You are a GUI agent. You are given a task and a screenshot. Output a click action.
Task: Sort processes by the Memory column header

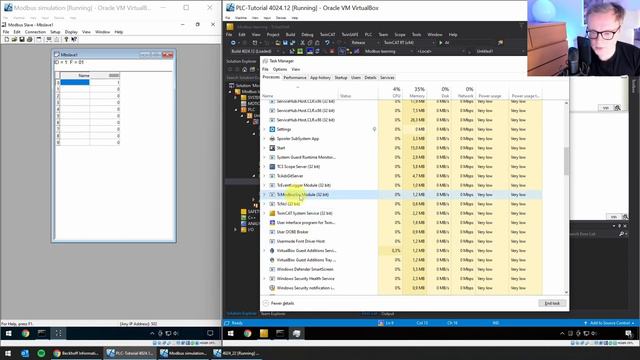[x=415, y=92]
